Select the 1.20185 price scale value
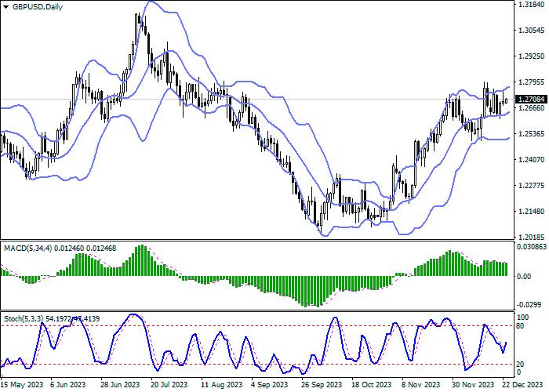Image resolution: width=549 pixels, height=392 pixels. [532, 237]
